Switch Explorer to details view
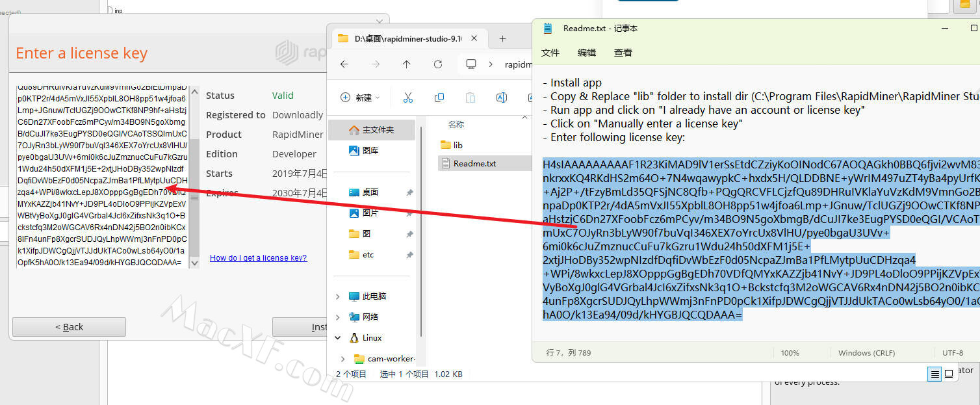 935,374
